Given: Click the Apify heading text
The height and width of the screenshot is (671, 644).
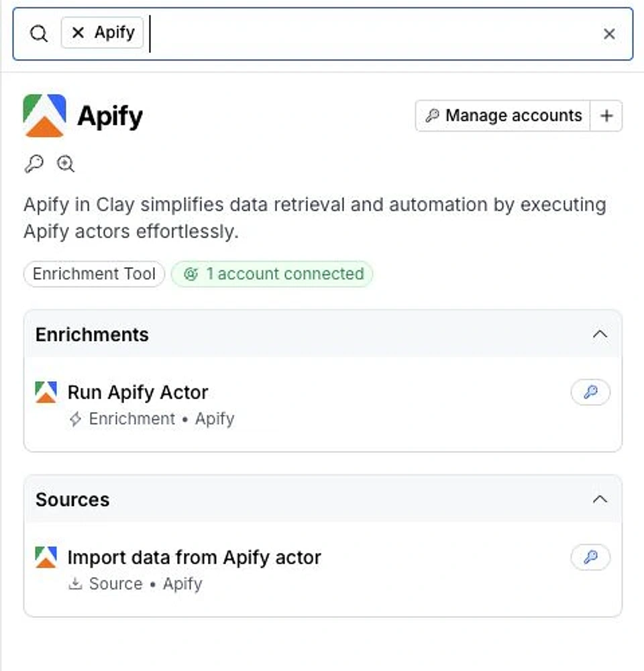Looking at the screenshot, I should (x=110, y=116).
